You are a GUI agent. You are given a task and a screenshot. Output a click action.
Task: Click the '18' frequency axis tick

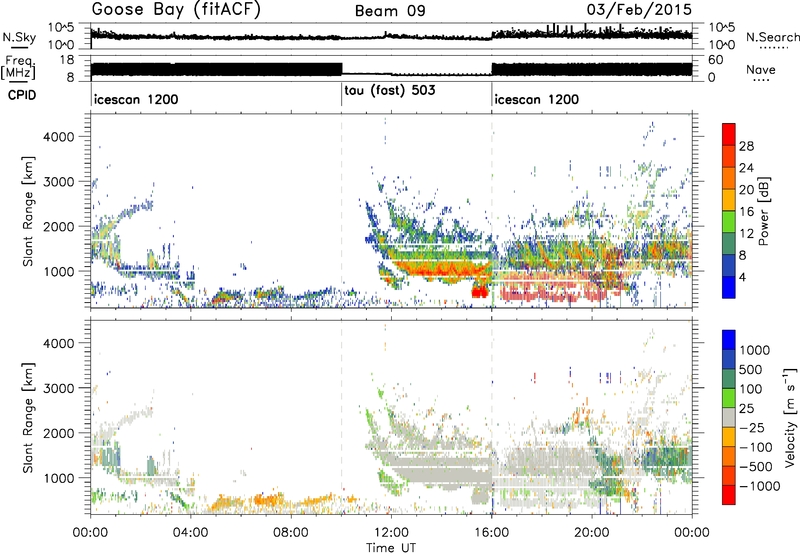click(x=67, y=60)
